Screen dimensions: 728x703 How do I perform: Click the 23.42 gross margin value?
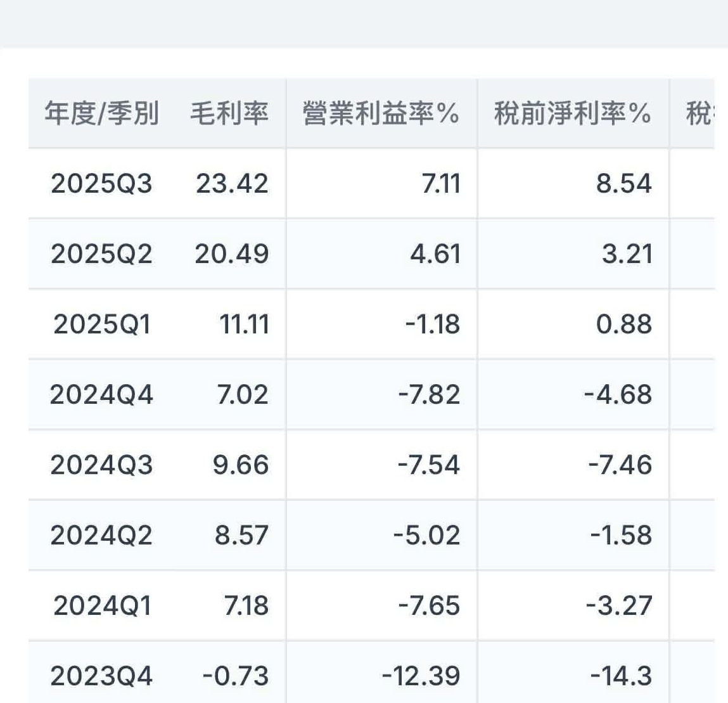coord(232,184)
